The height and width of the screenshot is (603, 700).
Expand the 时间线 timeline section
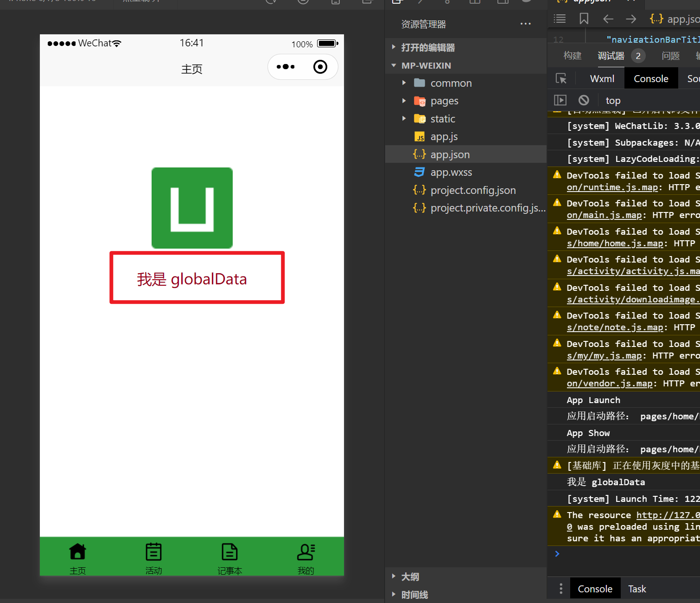coord(394,595)
